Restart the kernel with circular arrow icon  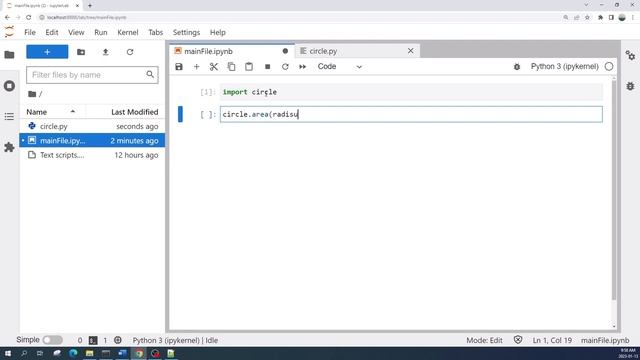[x=285, y=67]
